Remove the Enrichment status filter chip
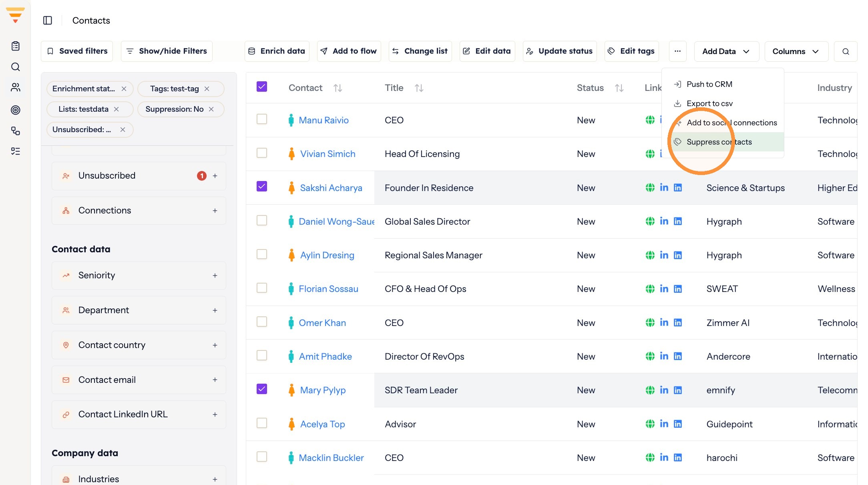868x485 pixels. pyautogui.click(x=124, y=89)
